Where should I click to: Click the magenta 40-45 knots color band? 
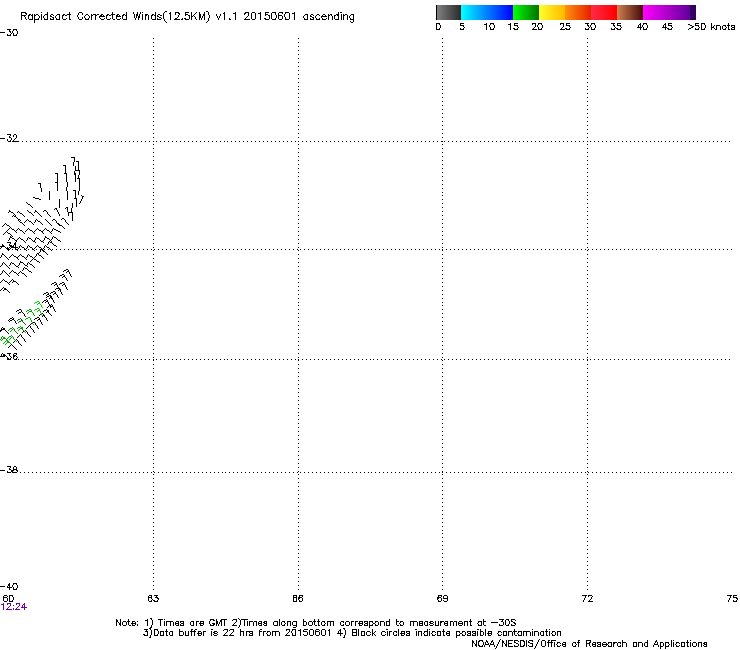tap(656, 12)
